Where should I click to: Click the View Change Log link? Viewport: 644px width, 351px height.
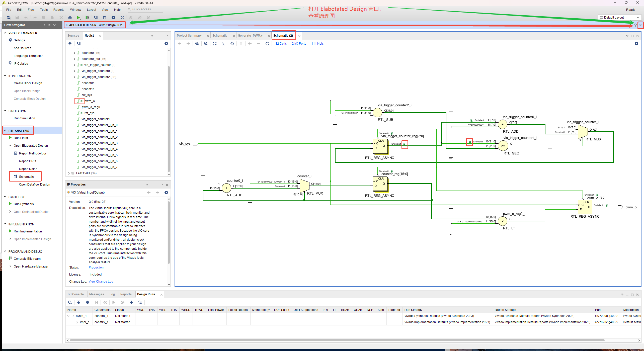click(101, 282)
